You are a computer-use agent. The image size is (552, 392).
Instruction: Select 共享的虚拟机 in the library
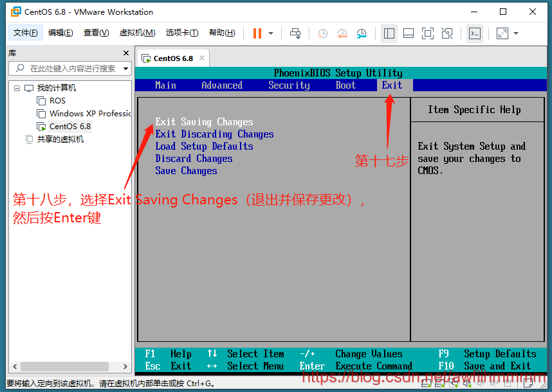(x=60, y=139)
